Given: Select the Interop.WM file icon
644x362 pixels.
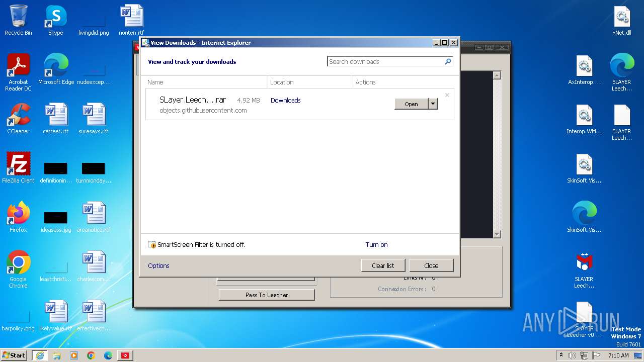Looking at the screenshot, I should point(584,119).
